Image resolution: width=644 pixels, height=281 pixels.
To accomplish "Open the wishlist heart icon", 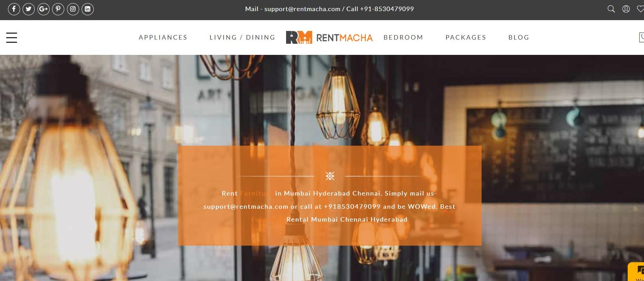I will click(641, 9).
